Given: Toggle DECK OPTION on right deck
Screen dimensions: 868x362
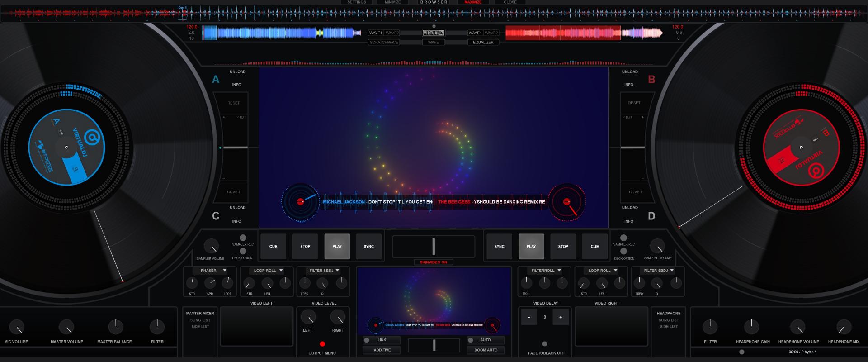Looking at the screenshot, I should click(x=624, y=251).
